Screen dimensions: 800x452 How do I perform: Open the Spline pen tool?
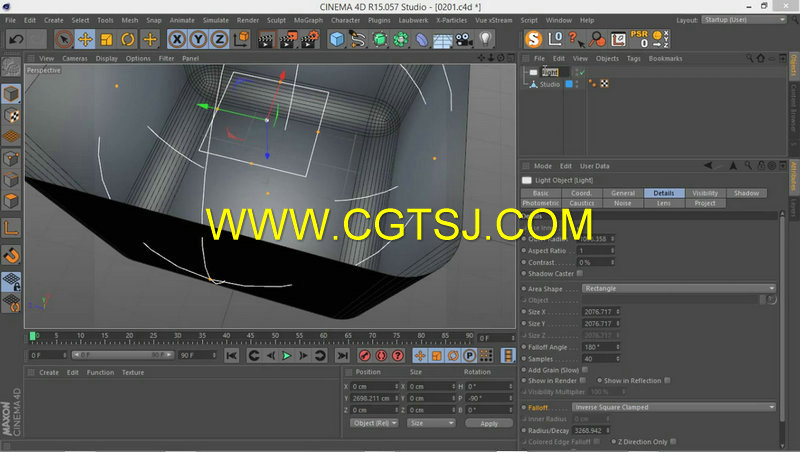(358, 39)
